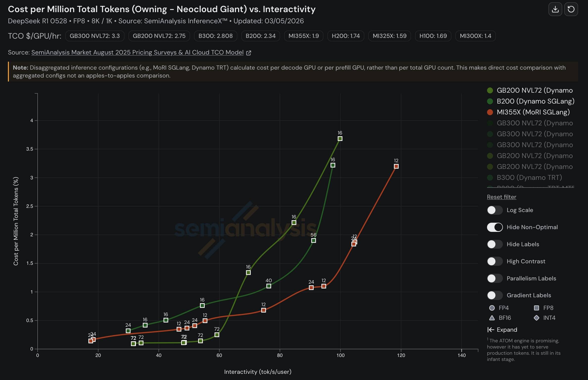Click the external link icon beside TCO Model
The width and height of the screenshot is (588, 380).
249,53
